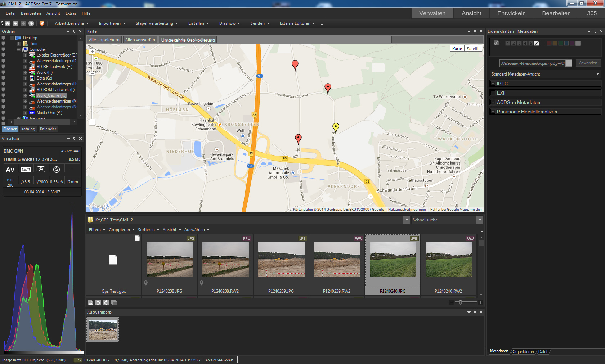Close the Vorschau panel

point(80,139)
